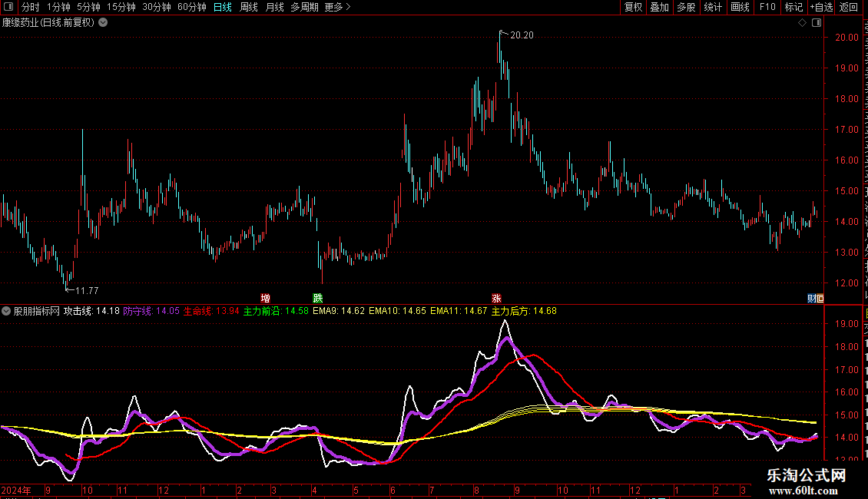This screenshot has width=868, height=499.
Task: Click the 主力前沿: 14.58 value
Action: pos(276,311)
